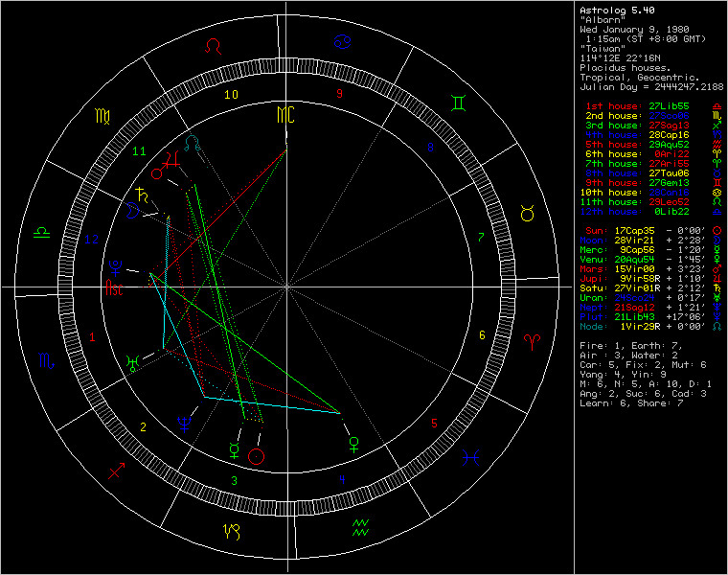Viewport: 728px width, 575px height.
Task: Click the Venus planet glyph inside the chart
Action: [x=353, y=442]
